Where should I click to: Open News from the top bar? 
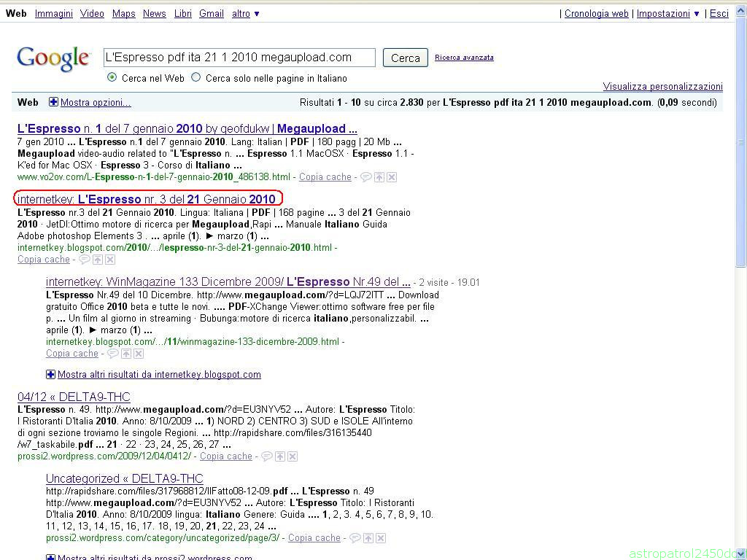(155, 14)
